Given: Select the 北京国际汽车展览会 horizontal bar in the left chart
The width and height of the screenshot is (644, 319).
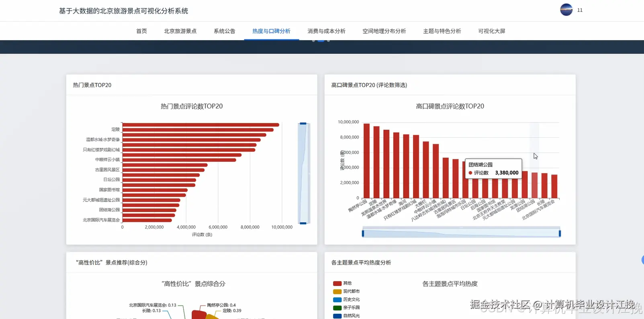Looking at the screenshot, I should [x=147, y=220].
